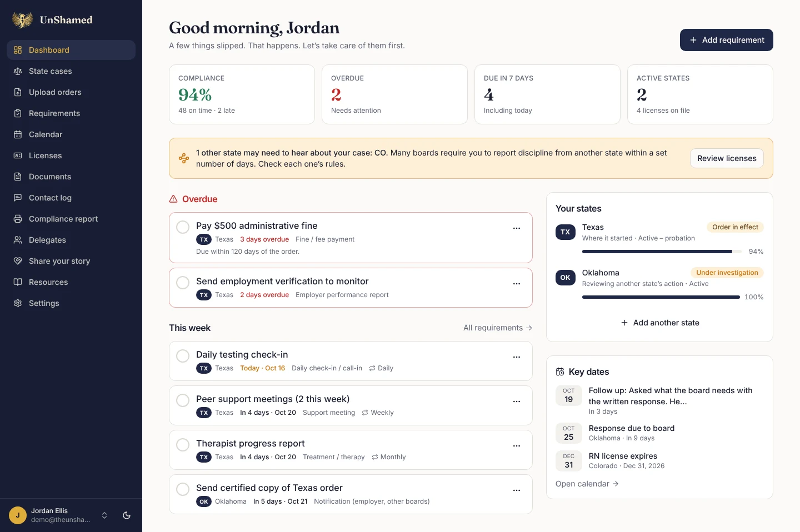Open Requirements from sidebar
The height and width of the screenshot is (532, 800).
[71, 113]
